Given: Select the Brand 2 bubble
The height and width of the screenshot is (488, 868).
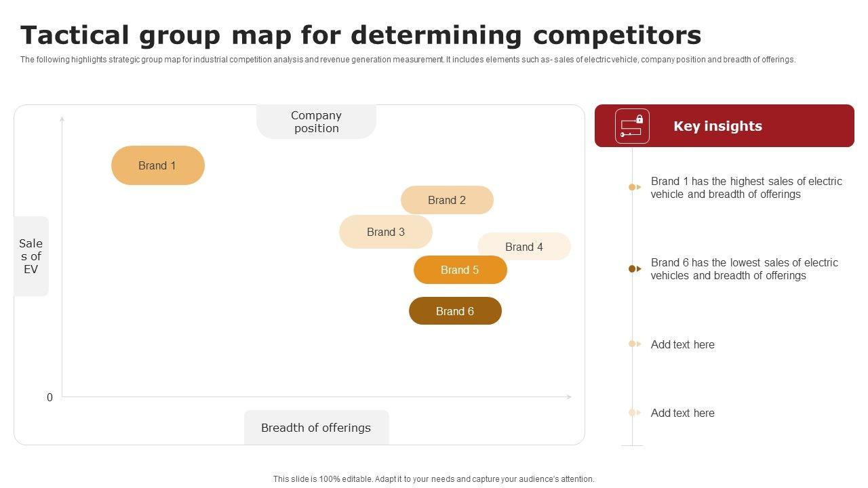Looking at the screenshot, I should (447, 200).
